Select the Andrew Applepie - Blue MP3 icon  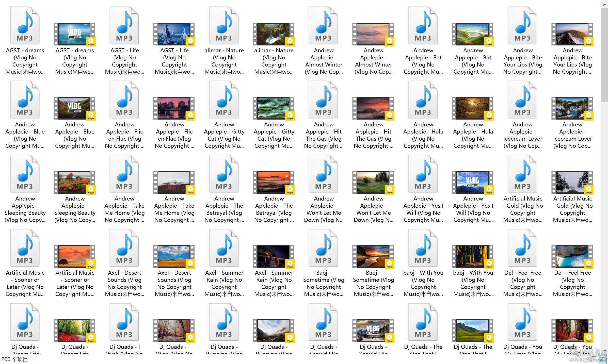25,100
